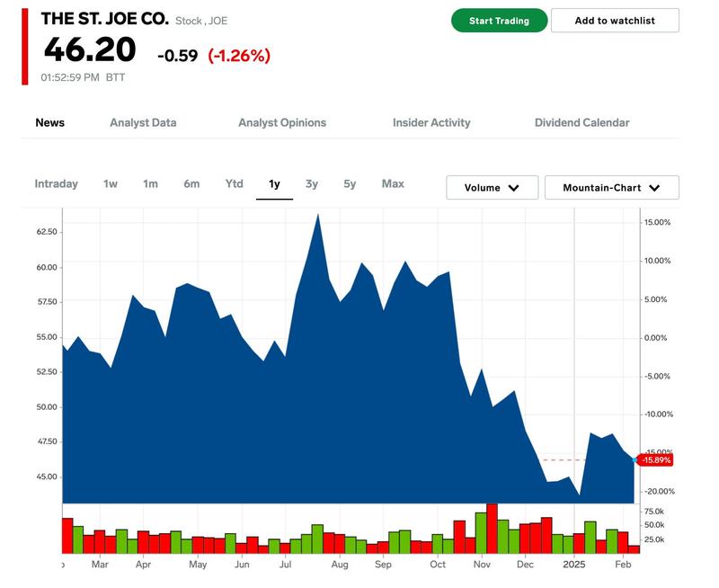Click the chevron arrow on Mountain-Chart
The image size is (719, 588).
pyautogui.click(x=654, y=188)
